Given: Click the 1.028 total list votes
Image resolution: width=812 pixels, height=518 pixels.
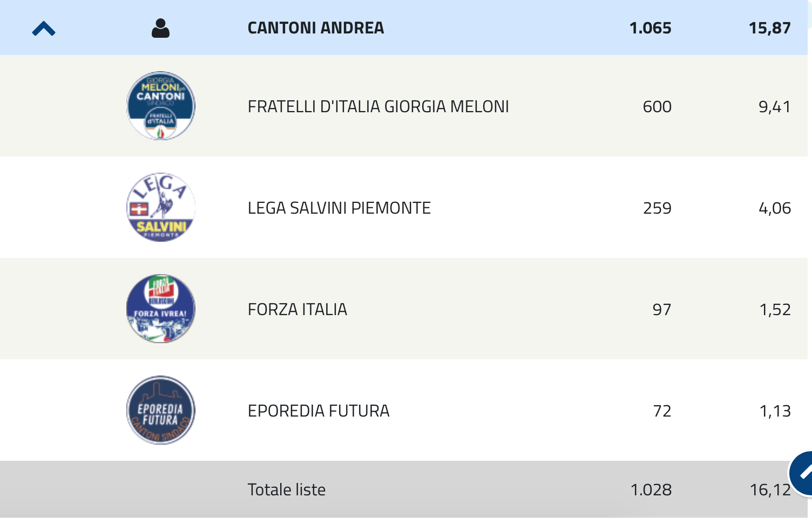Looking at the screenshot, I should (651, 490).
